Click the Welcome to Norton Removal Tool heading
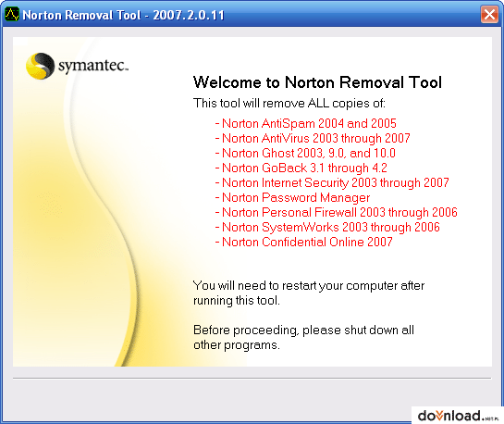504x424 pixels. 317,82
